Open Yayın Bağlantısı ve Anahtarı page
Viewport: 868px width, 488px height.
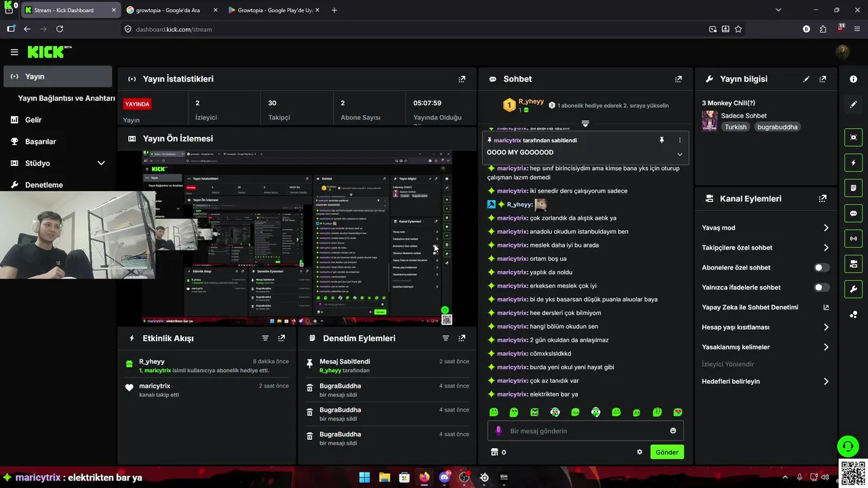(x=66, y=98)
